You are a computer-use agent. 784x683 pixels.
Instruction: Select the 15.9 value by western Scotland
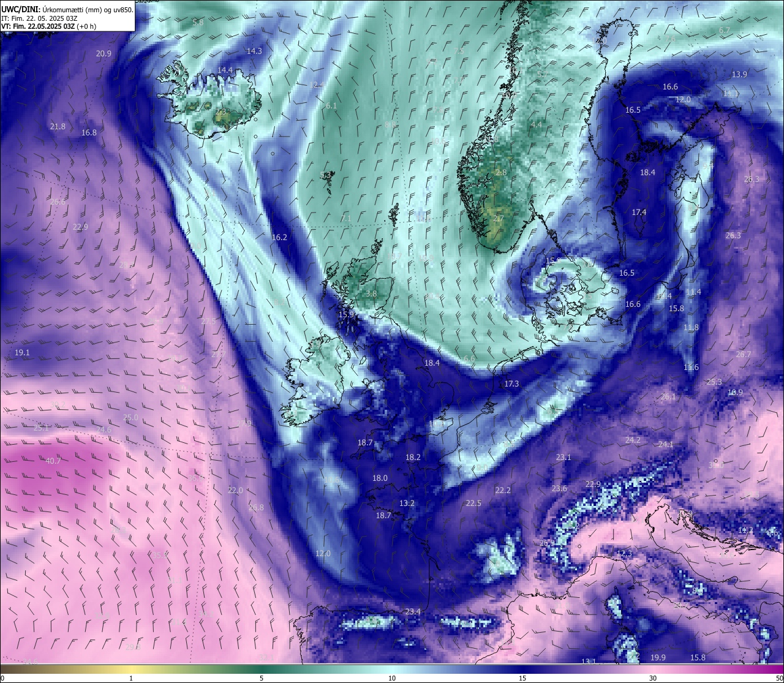[346, 315]
